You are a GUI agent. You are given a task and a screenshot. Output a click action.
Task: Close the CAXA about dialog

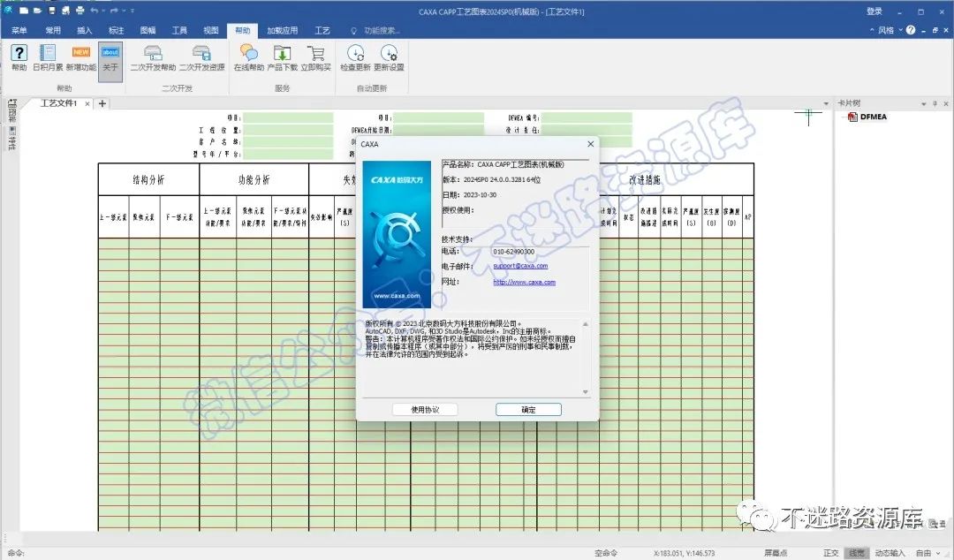tap(590, 144)
